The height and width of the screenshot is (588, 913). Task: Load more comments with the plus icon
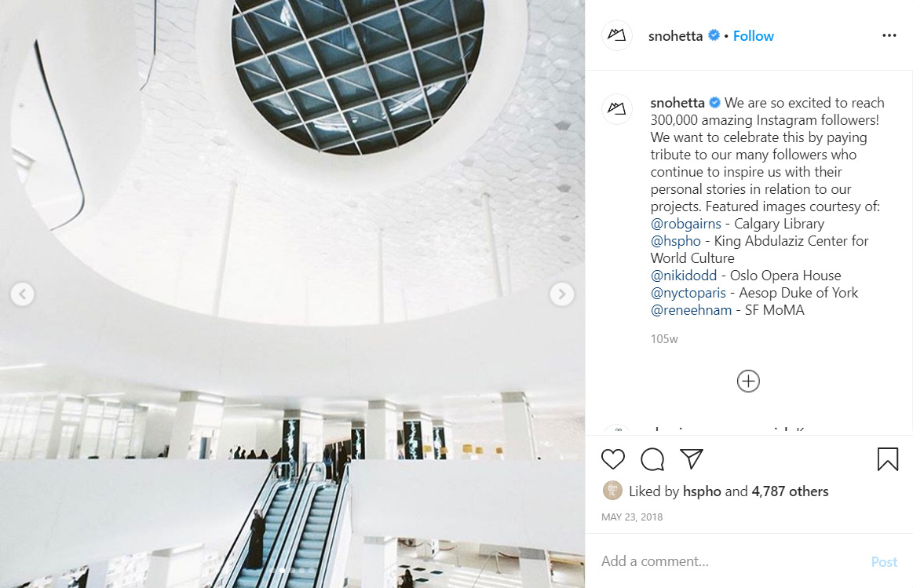tap(748, 382)
